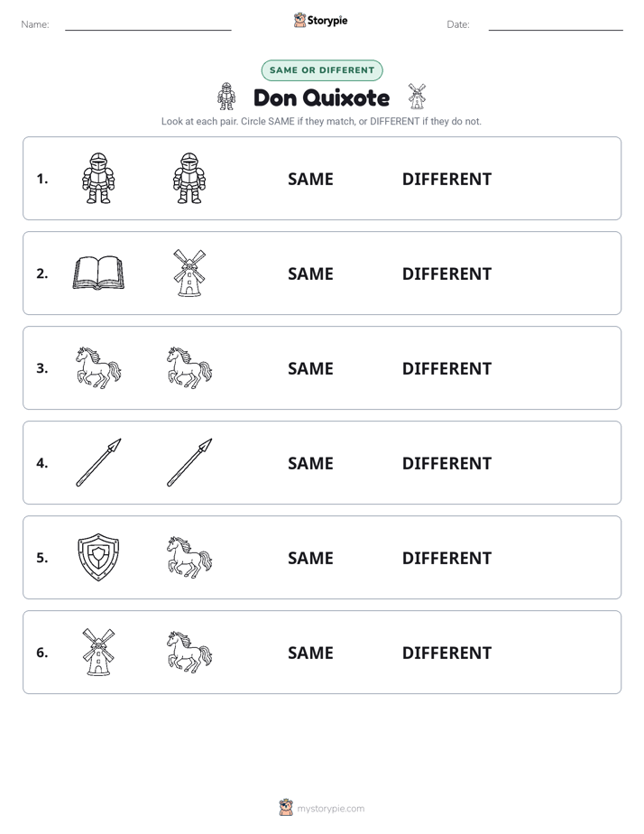This screenshot has height=834, width=644.
Task: Click the horse picture in row 6
Action: click(x=189, y=652)
